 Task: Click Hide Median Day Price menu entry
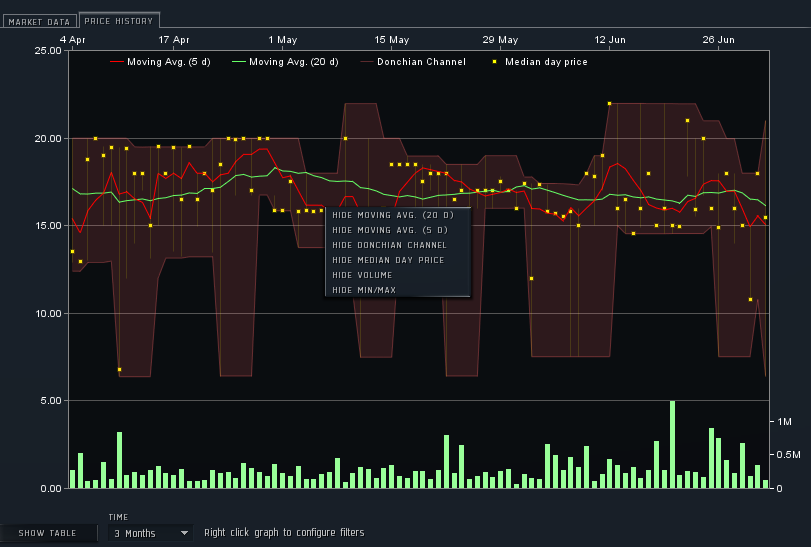pyautogui.click(x=388, y=260)
